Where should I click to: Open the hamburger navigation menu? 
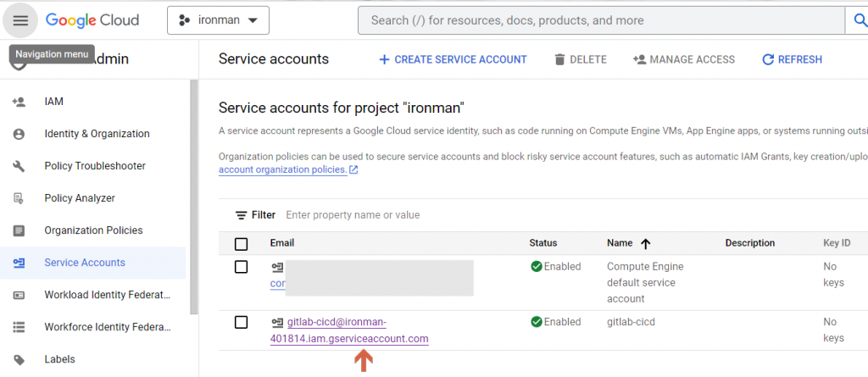(20, 20)
